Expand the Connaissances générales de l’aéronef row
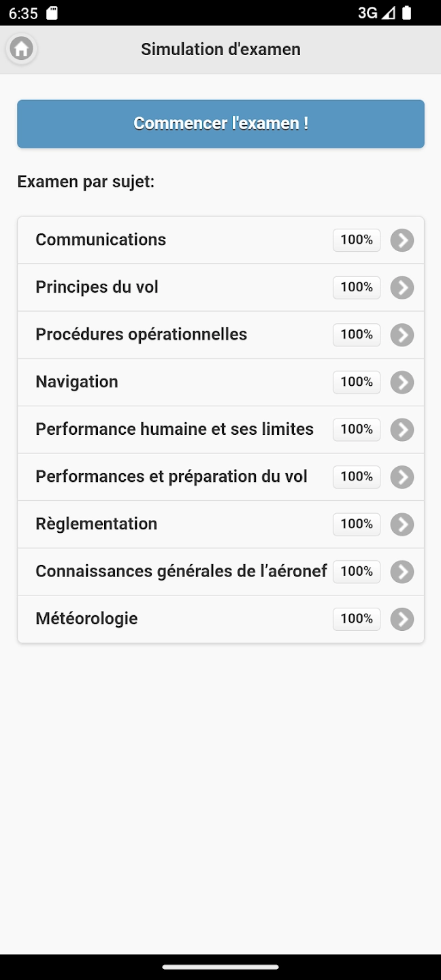Screen dimensions: 441x980 coord(402,572)
